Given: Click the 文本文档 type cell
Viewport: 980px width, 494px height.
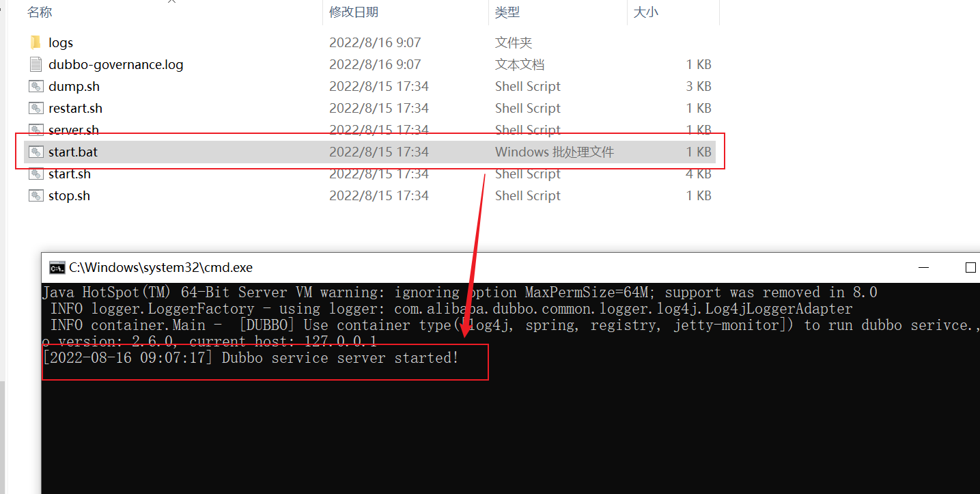Looking at the screenshot, I should tap(520, 64).
